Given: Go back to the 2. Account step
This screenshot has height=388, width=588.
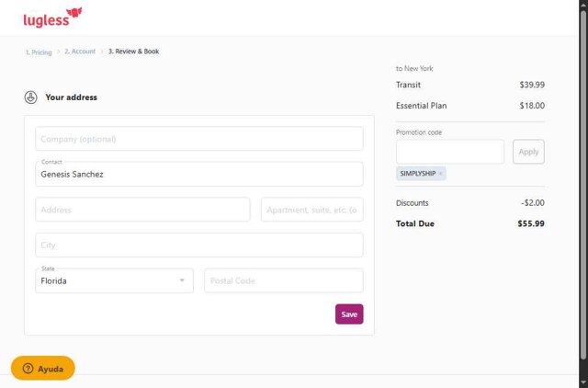Looking at the screenshot, I should 80,51.
